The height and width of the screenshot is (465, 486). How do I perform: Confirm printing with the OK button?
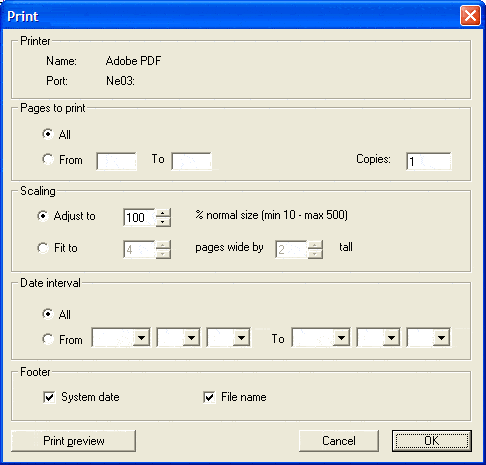click(x=432, y=441)
